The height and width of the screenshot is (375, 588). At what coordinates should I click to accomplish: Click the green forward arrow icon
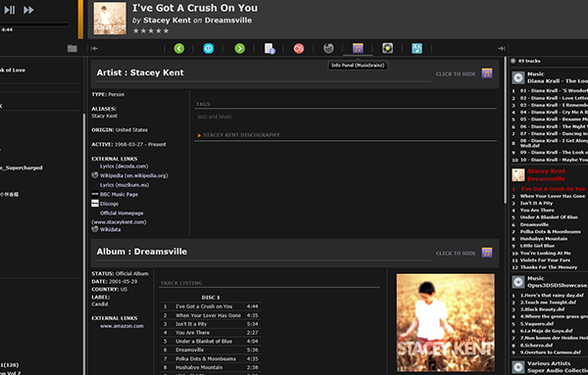click(240, 48)
